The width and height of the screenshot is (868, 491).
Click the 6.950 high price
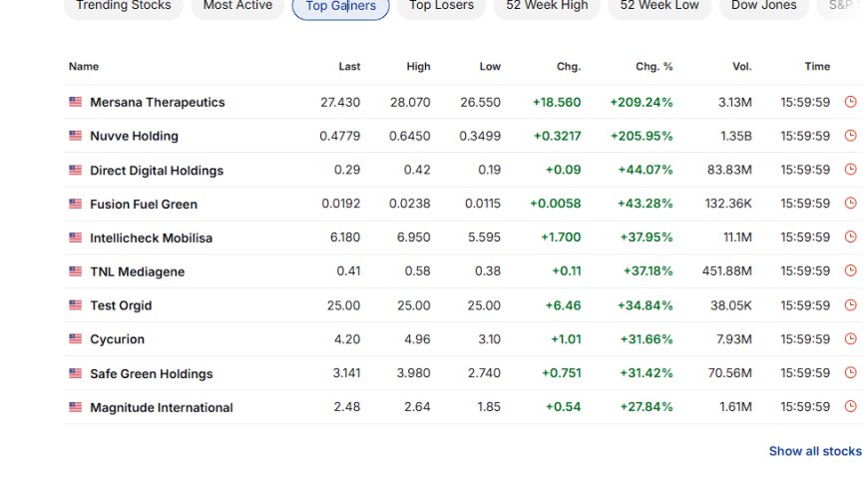pyautogui.click(x=413, y=238)
